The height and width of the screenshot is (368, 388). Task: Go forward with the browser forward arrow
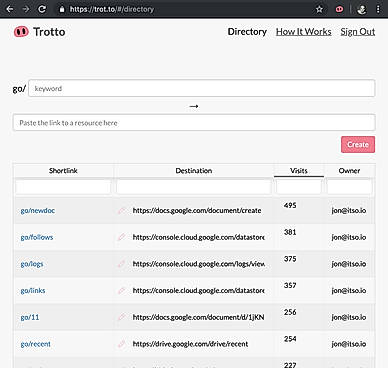click(x=26, y=9)
